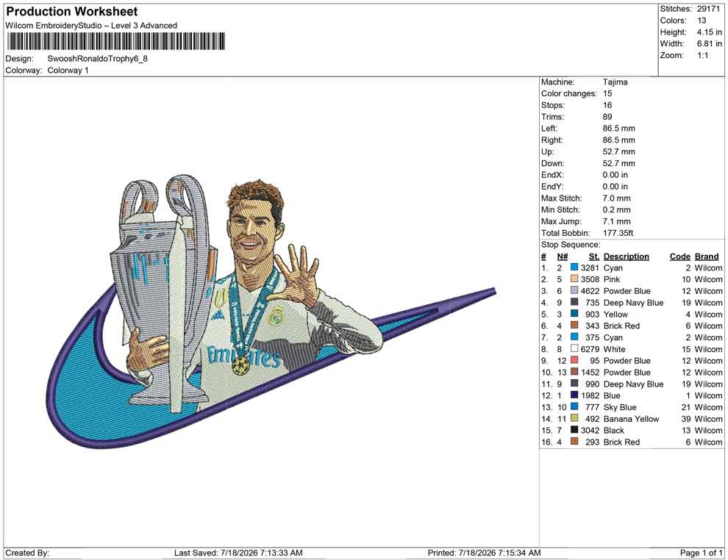Click the 'Description' column header
Image resolution: width=728 pixels, height=560 pixels.
627,256
